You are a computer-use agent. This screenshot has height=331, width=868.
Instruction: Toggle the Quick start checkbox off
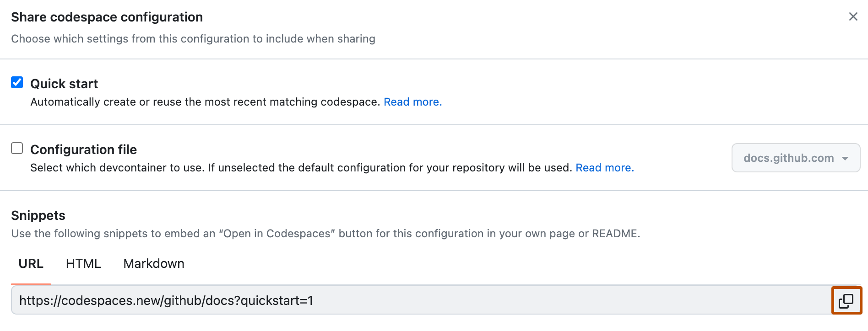tap(16, 82)
